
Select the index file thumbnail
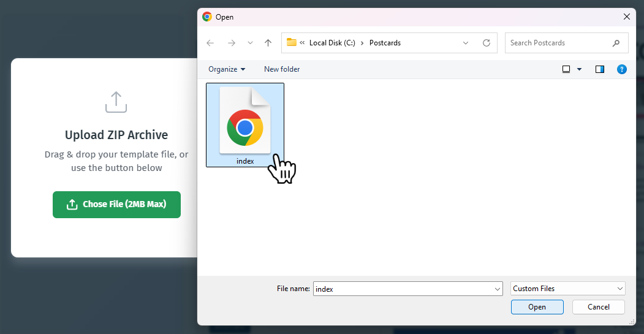pos(244,125)
